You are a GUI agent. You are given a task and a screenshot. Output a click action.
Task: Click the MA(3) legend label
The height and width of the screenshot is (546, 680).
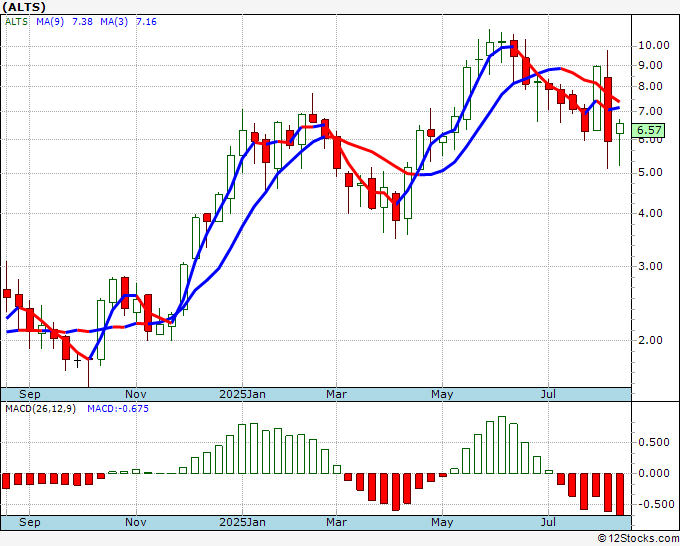(x=114, y=22)
